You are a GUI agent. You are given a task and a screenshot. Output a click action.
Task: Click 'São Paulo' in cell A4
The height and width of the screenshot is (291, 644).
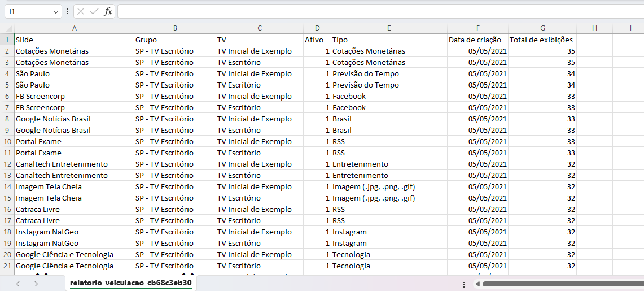(32, 74)
